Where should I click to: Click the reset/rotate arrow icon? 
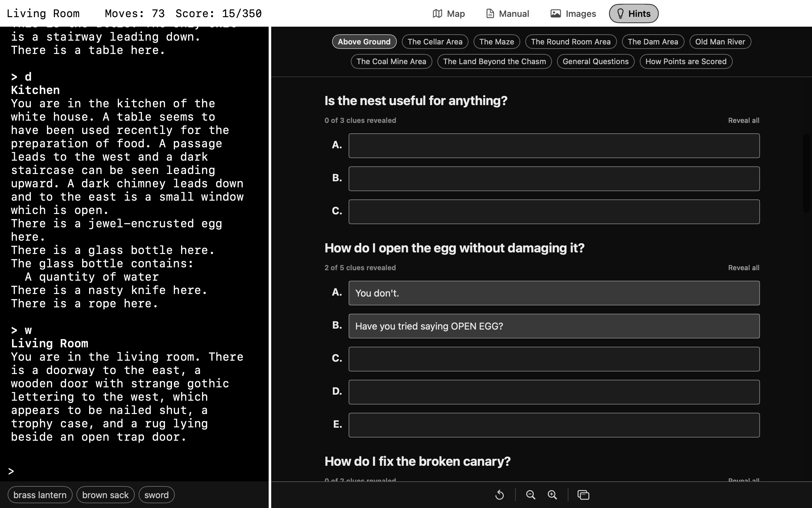[x=500, y=495]
